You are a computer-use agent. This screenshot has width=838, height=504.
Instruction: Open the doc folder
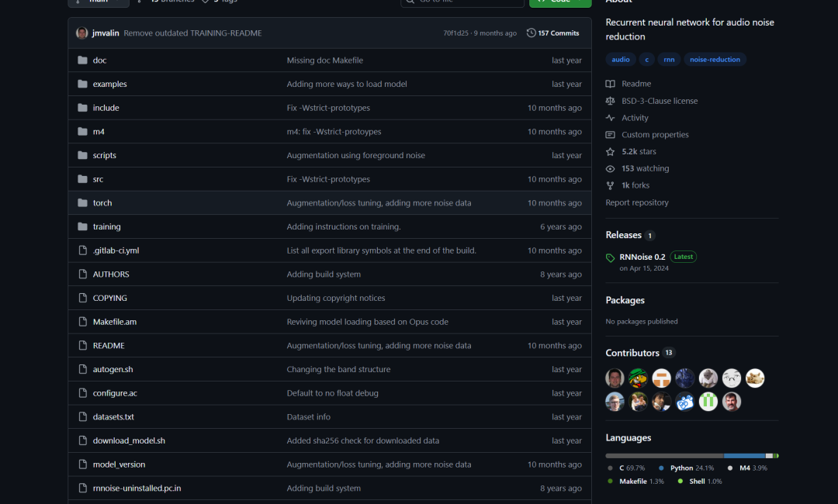[x=99, y=60]
